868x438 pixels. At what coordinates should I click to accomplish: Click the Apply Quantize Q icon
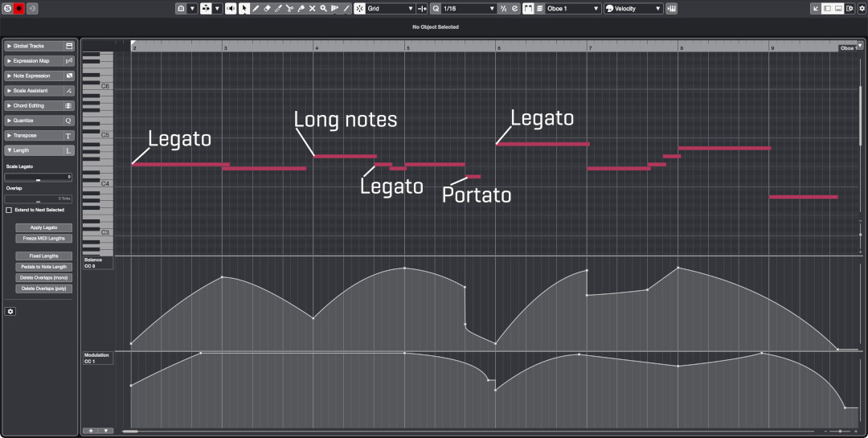tap(436, 9)
